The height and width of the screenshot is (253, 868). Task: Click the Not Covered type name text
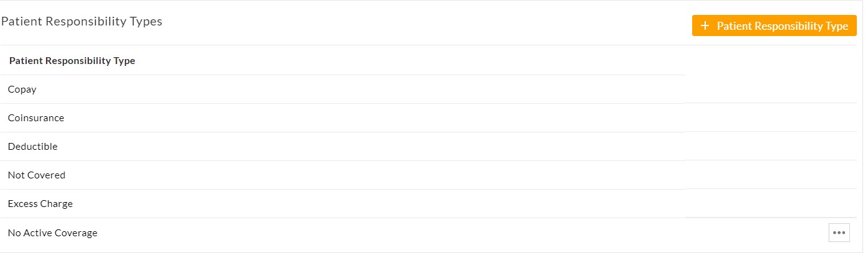pos(37,175)
